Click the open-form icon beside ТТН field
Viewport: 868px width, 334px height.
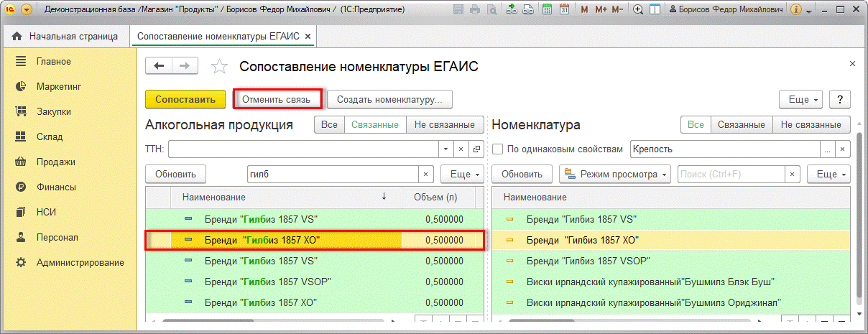pyautogui.click(x=476, y=149)
